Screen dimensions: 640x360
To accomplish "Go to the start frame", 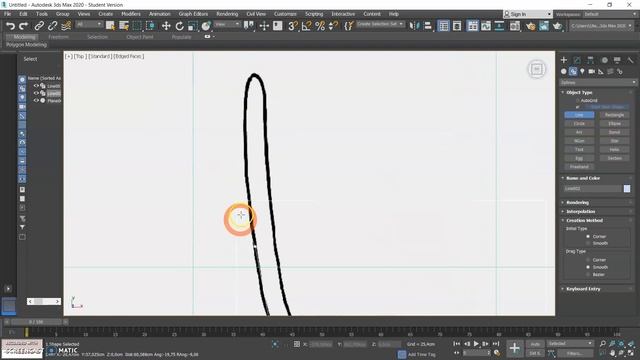I will pos(457,344).
